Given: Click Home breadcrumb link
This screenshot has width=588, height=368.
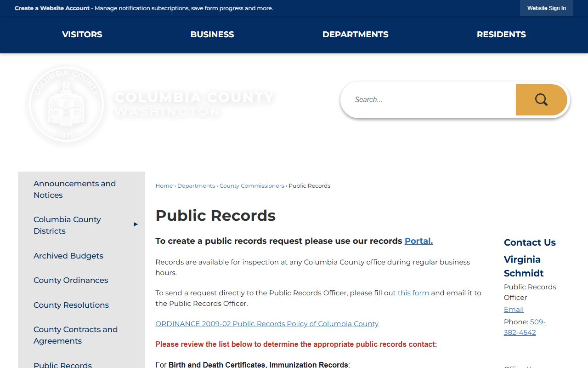Looking at the screenshot, I should [x=164, y=186].
